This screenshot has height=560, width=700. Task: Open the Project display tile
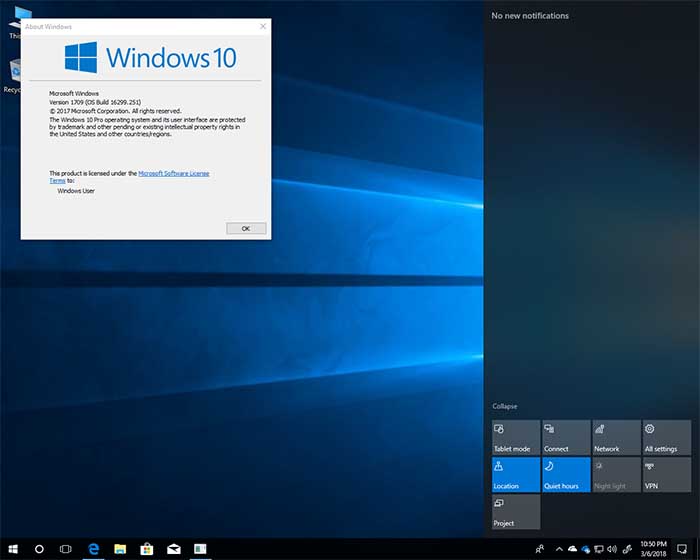click(516, 512)
